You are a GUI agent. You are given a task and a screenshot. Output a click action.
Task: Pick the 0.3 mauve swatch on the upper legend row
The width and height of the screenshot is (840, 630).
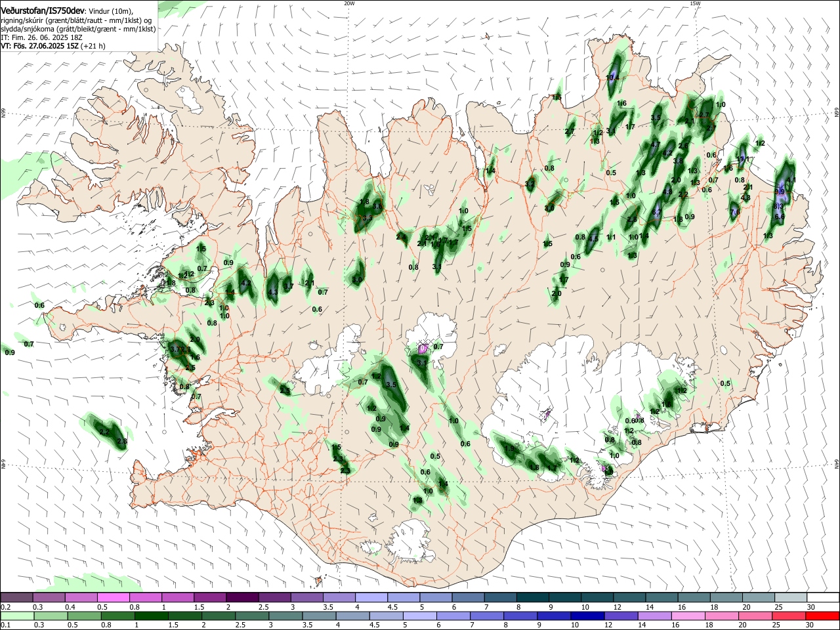pyautogui.click(x=49, y=598)
